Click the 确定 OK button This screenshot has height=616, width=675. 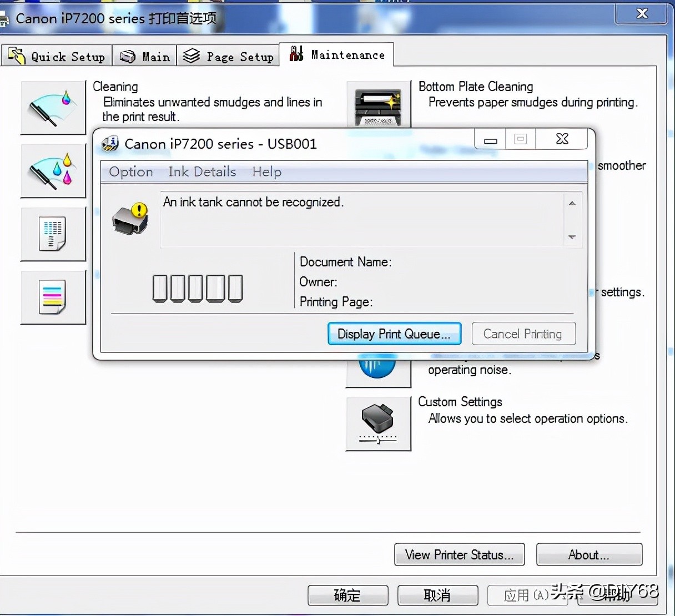click(348, 595)
